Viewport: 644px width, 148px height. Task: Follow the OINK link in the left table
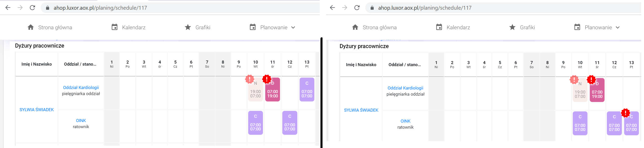pyautogui.click(x=81, y=121)
